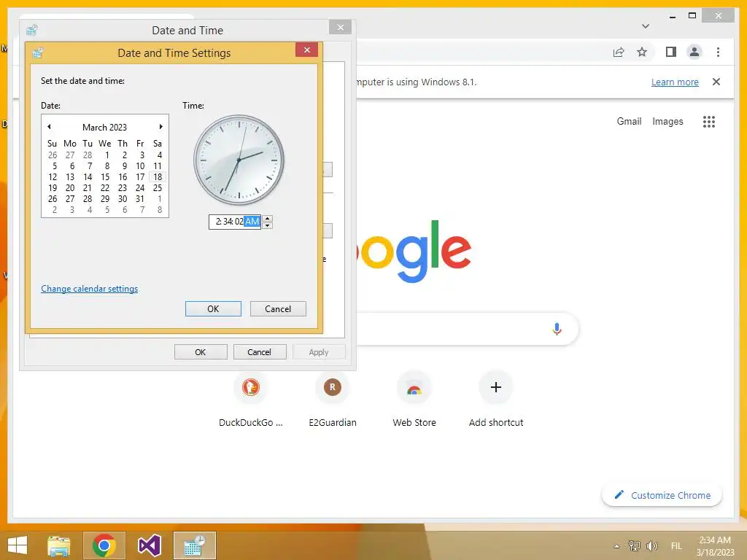Close the Date and Time parent window
Screen dimensions: 747x560
pyautogui.click(x=340, y=27)
